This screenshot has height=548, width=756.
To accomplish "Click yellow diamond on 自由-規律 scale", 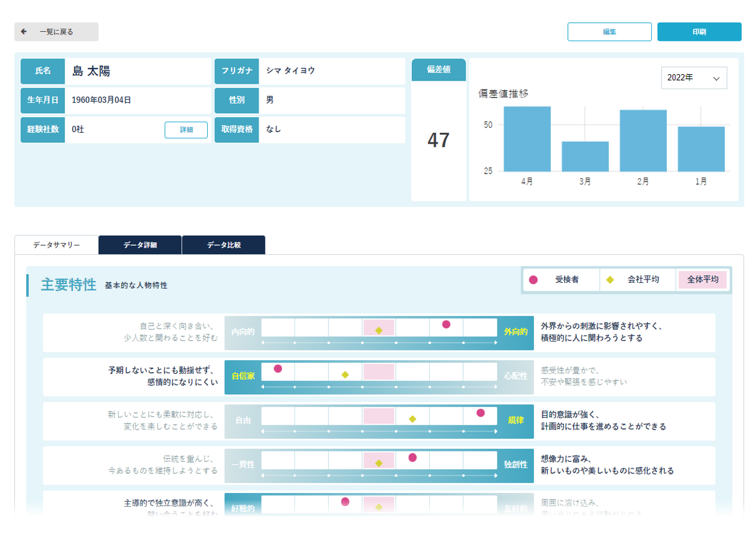I will tap(412, 419).
